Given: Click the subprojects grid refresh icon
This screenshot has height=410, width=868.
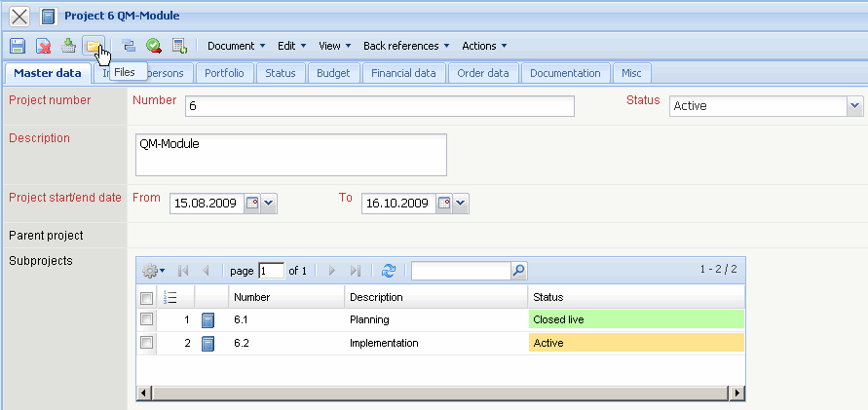Looking at the screenshot, I should 389,271.
